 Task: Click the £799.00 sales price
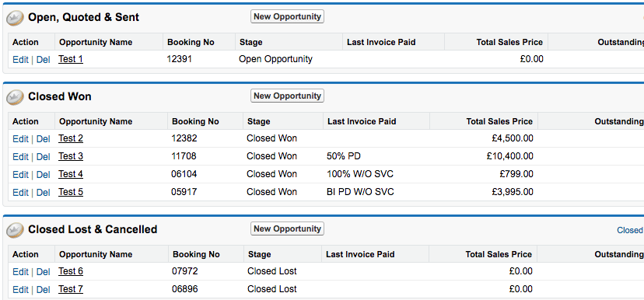pyautogui.click(x=516, y=174)
